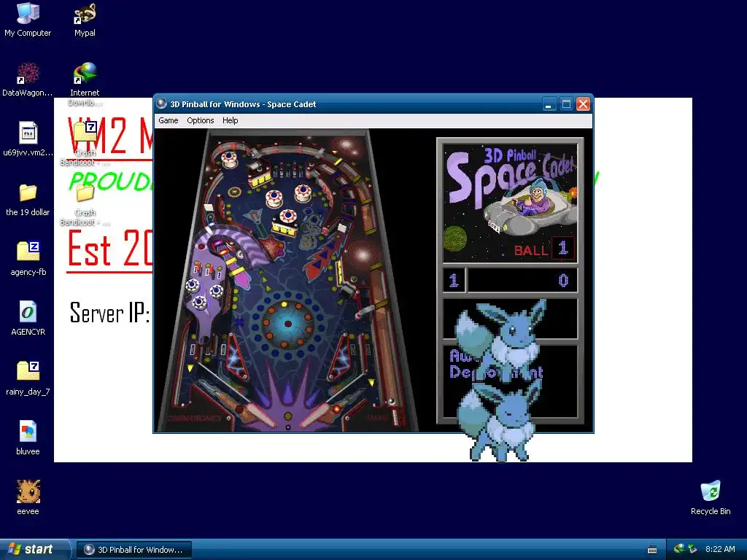Click the blue center wormhole target
747x560 pixels.
click(x=287, y=324)
